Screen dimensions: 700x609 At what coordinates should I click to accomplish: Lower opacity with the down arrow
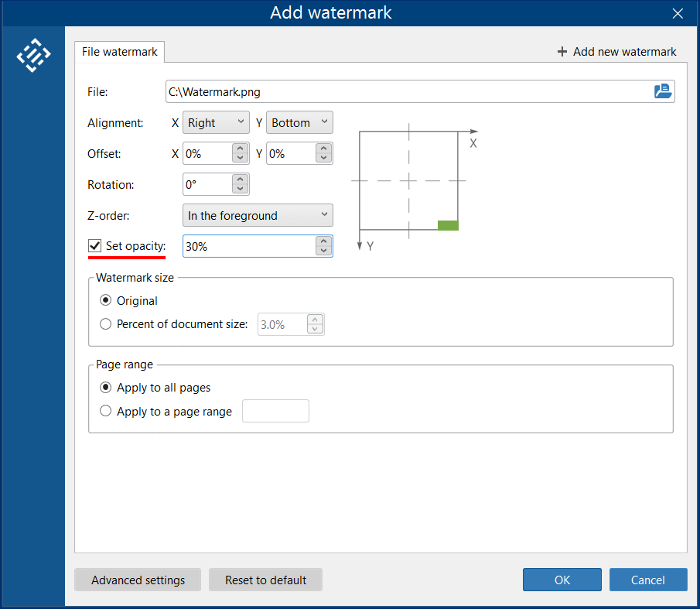pyautogui.click(x=323, y=251)
